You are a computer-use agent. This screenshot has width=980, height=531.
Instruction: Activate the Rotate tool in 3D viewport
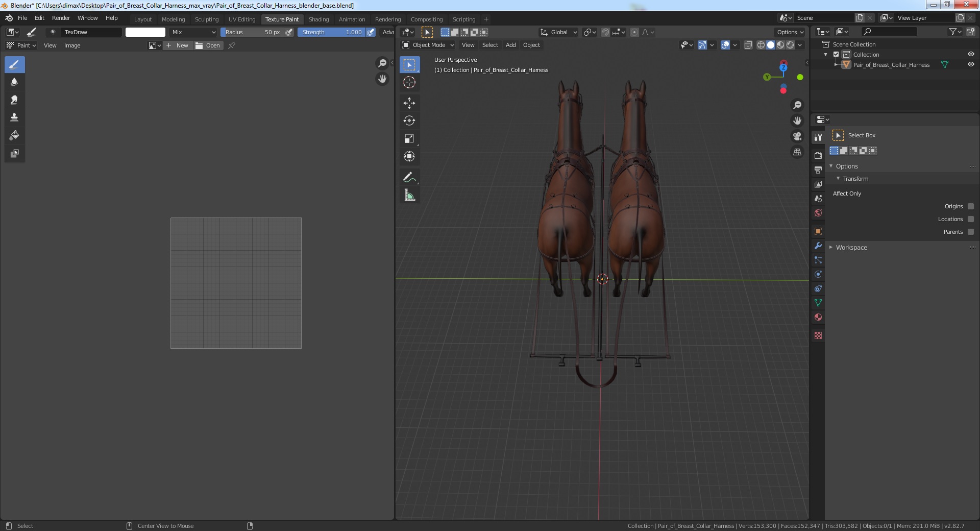[x=409, y=121]
